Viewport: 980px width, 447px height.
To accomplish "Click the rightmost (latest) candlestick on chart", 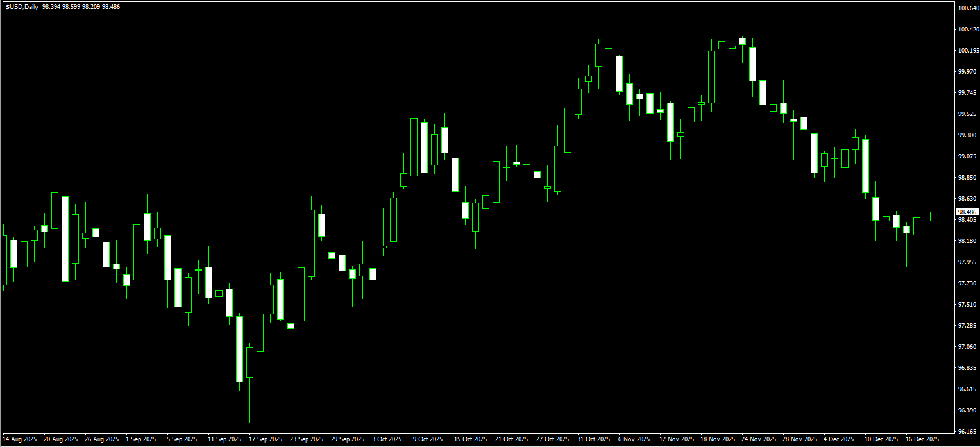I will [x=927, y=216].
